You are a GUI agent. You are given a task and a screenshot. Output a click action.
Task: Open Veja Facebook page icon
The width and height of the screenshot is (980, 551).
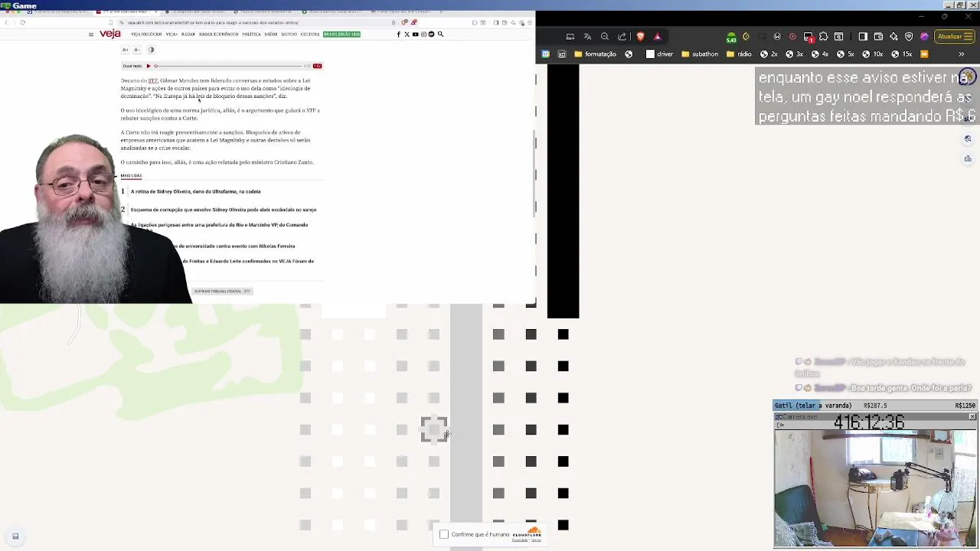coord(398,34)
